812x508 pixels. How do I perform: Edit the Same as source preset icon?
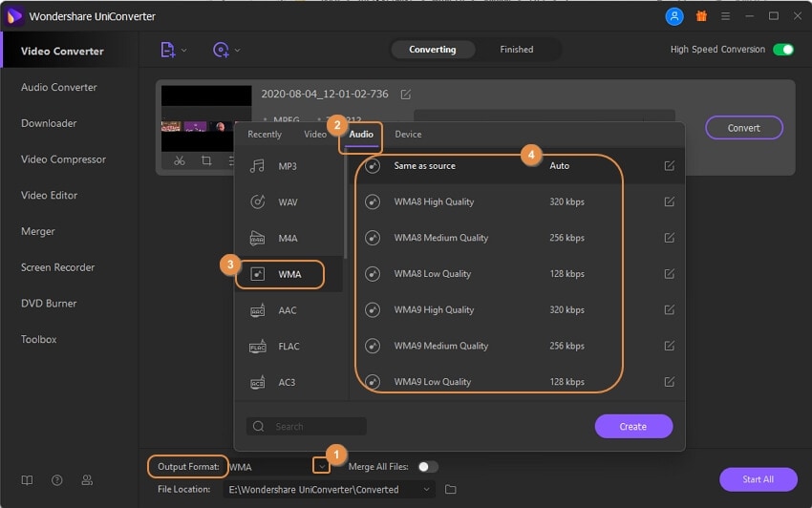click(669, 166)
